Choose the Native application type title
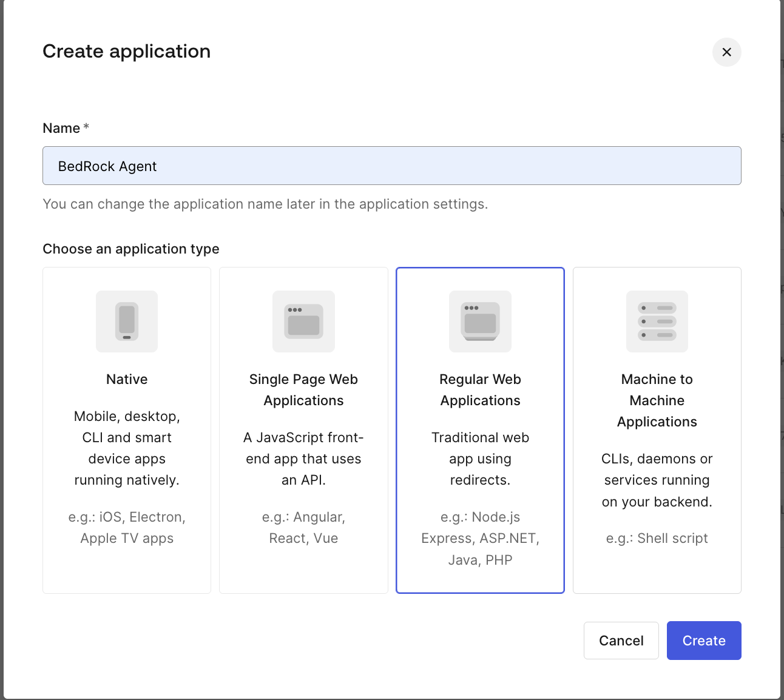This screenshot has width=784, height=700. [127, 379]
